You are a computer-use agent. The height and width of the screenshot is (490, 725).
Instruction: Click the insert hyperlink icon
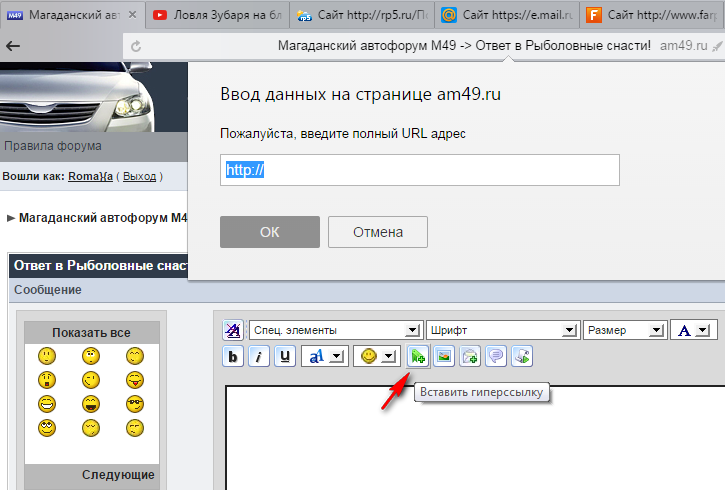(418, 356)
